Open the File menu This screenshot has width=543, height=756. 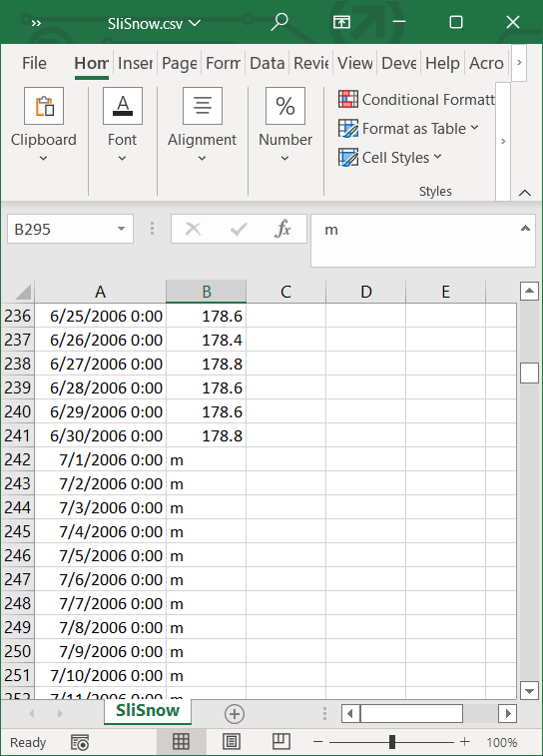(34, 63)
